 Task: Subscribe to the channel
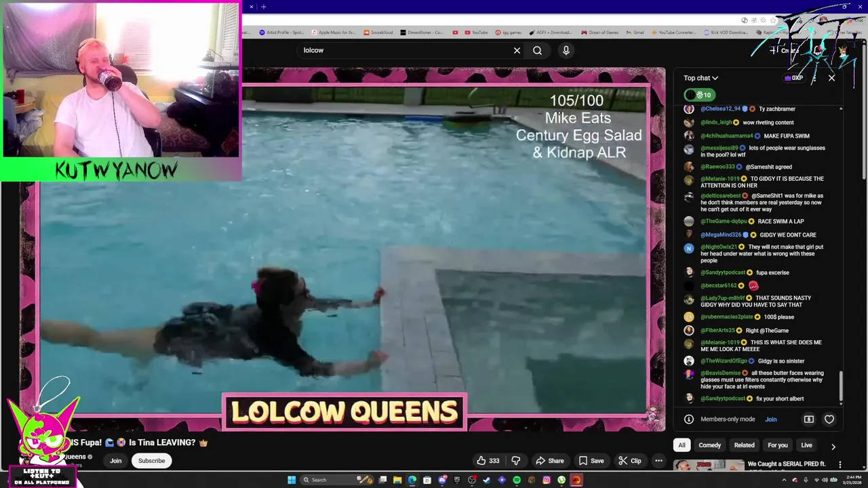pos(152,461)
